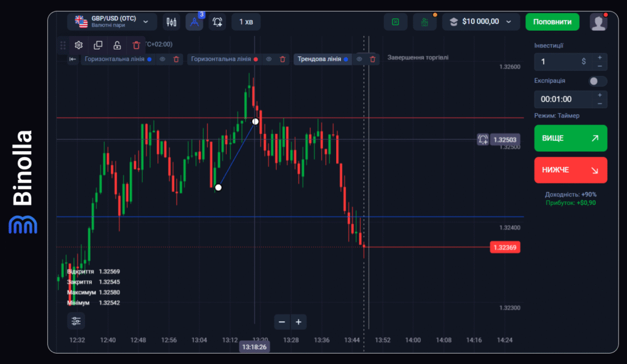627x364 pixels.
Task: Lock the selected drawing object
Action: pyautogui.click(x=117, y=45)
